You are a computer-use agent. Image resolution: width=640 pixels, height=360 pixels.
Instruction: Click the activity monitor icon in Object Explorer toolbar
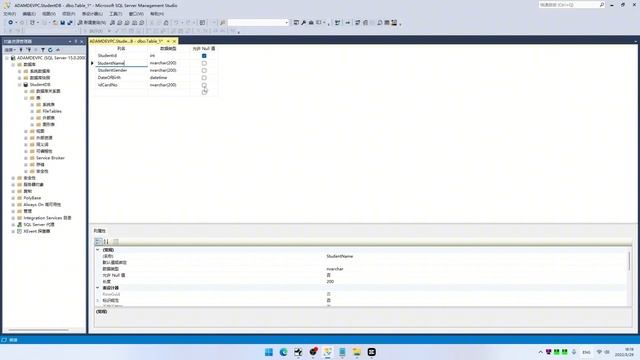tap(58, 50)
